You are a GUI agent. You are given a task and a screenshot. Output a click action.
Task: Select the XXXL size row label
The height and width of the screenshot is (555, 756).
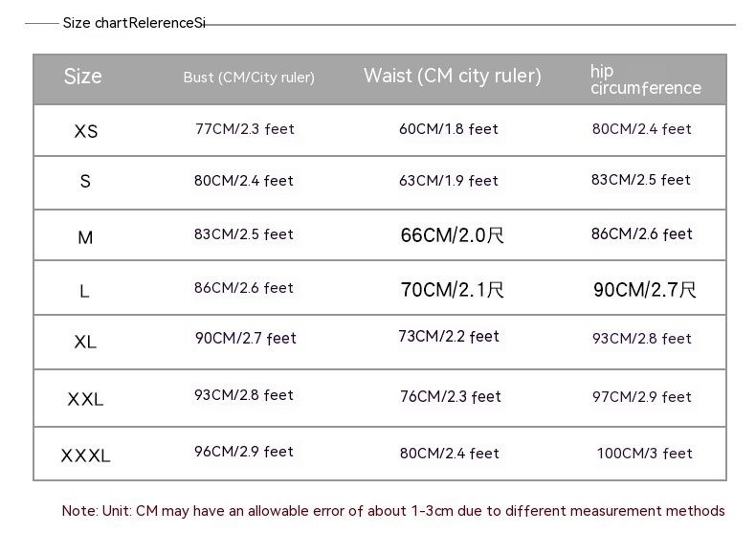tap(85, 455)
